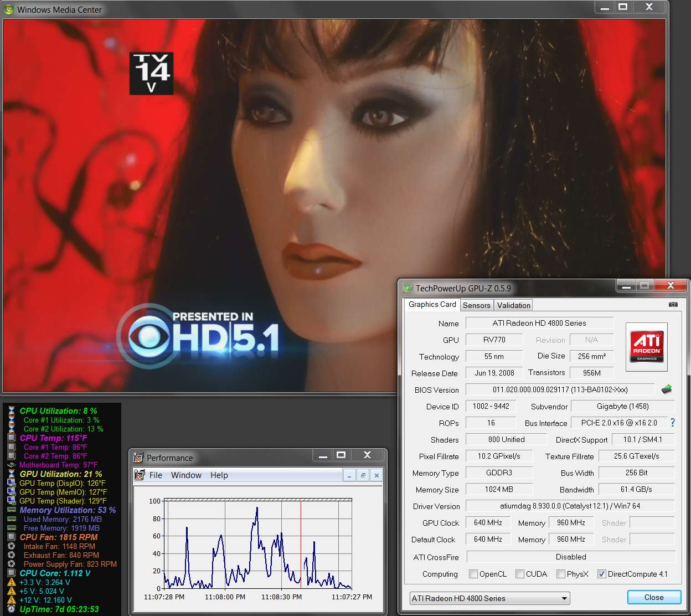The width and height of the screenshot is (691, 616).
Task: Click the Name field ATI Radeon HD 4800 Series
Action: pyautogui.click(x=539, y=323)
